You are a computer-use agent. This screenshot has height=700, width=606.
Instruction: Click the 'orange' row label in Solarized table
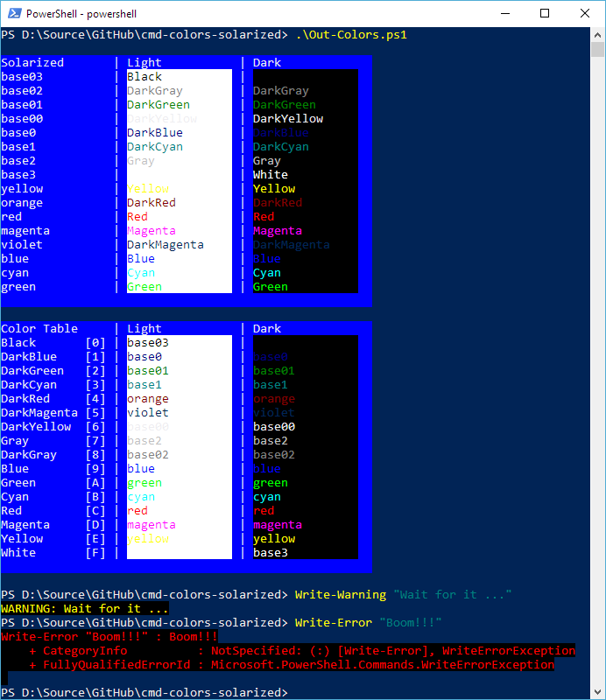pyautogui.click(x=22, y=203)
